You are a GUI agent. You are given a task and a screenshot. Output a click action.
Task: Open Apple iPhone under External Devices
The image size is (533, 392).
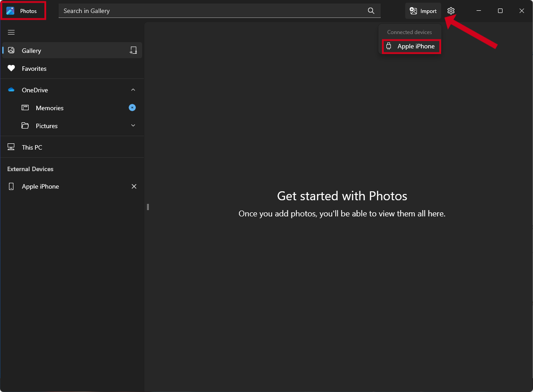(x=72, y=186)
